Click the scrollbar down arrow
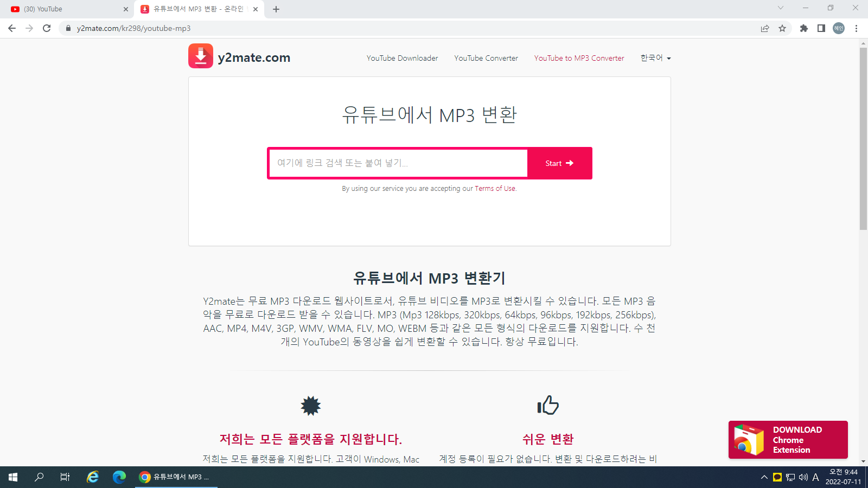The image size is (868, 488). pyautogui.click(x=863, y=462)
